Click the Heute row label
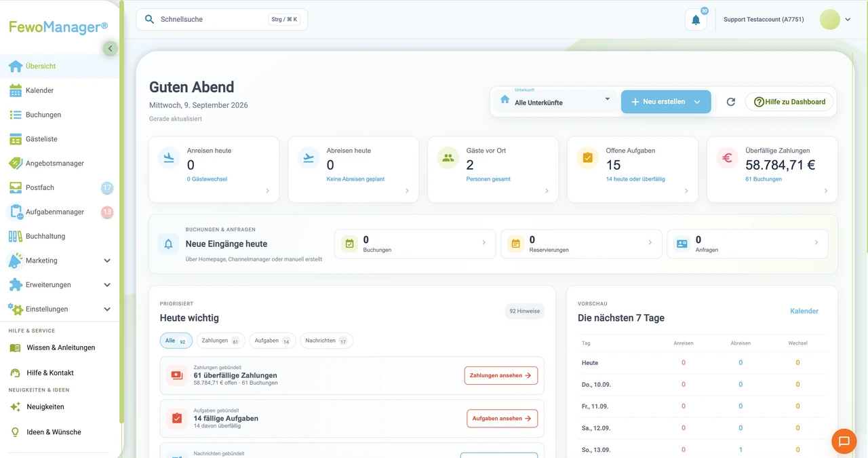 (x=590, y=363)
